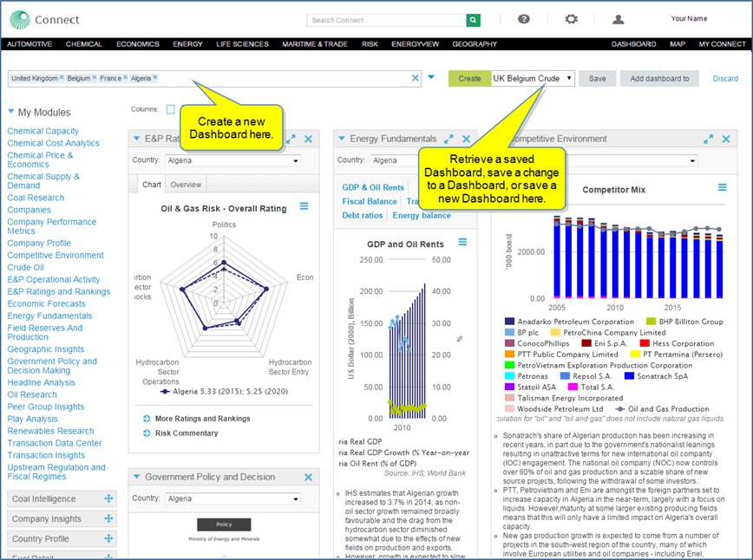Expand Competitive Environment module fullscreen

tap(709, 140)
